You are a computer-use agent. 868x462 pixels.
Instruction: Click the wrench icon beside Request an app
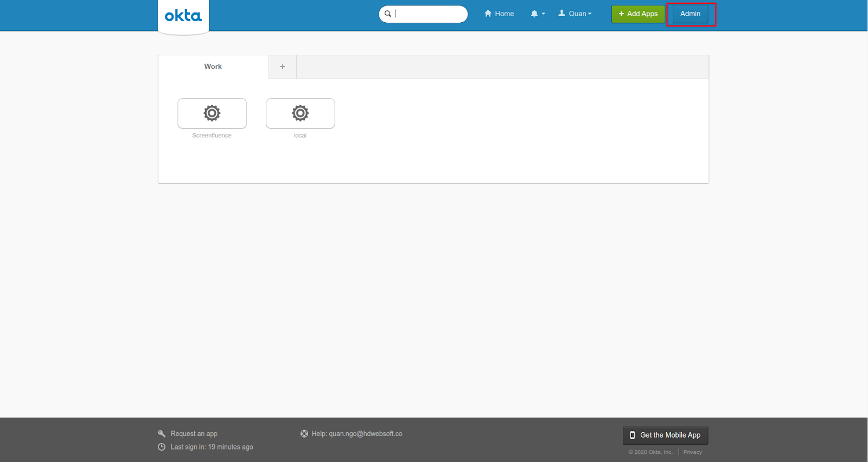click(162, 434)
